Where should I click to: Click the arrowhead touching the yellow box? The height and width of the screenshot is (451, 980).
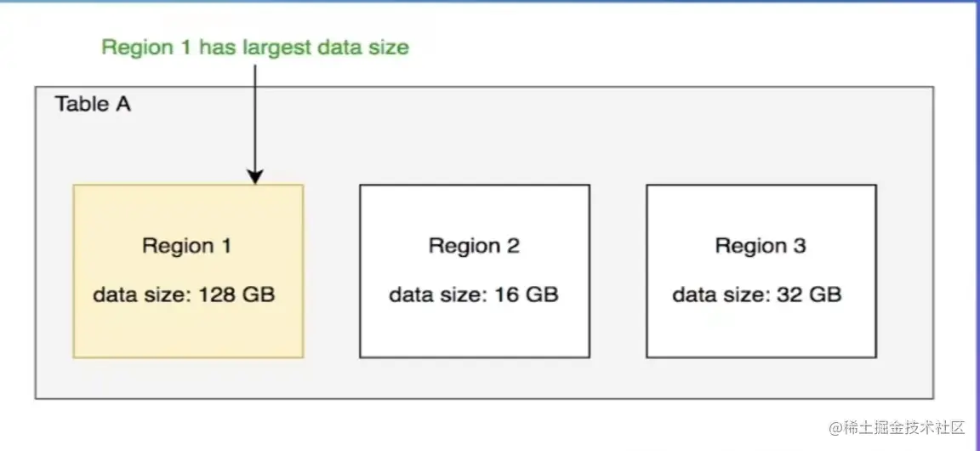tap(255, 177)
